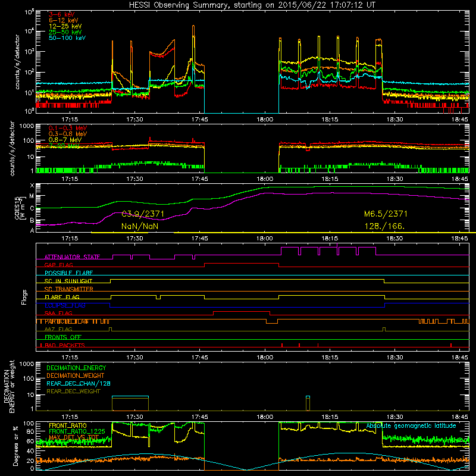Click the 18:15 tick label under the top panel
476x476 pixels.
click(x=330, y=120)
